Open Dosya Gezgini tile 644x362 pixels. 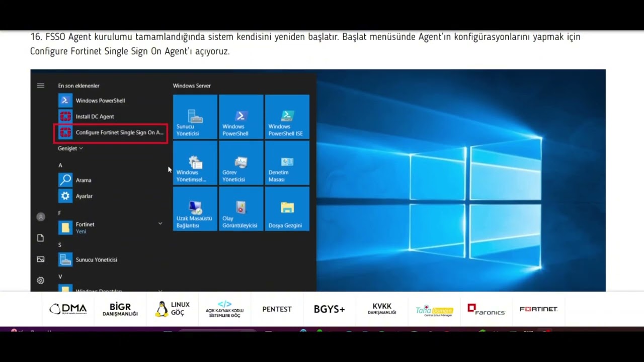pyautogui.click(x=287, y=209)
